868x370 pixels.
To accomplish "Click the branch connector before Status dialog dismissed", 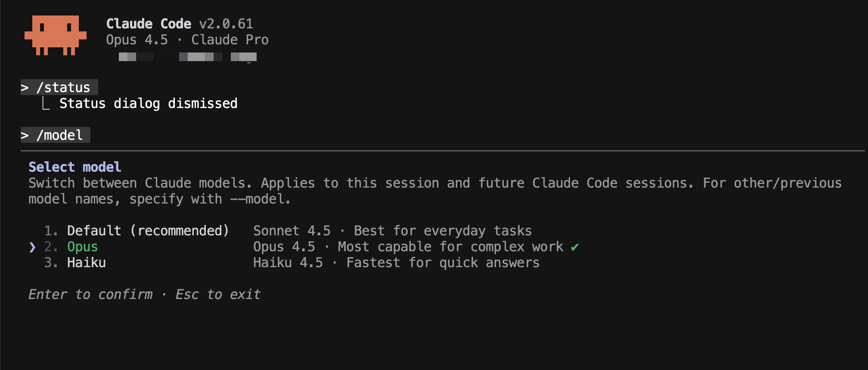I will [46, 104].
